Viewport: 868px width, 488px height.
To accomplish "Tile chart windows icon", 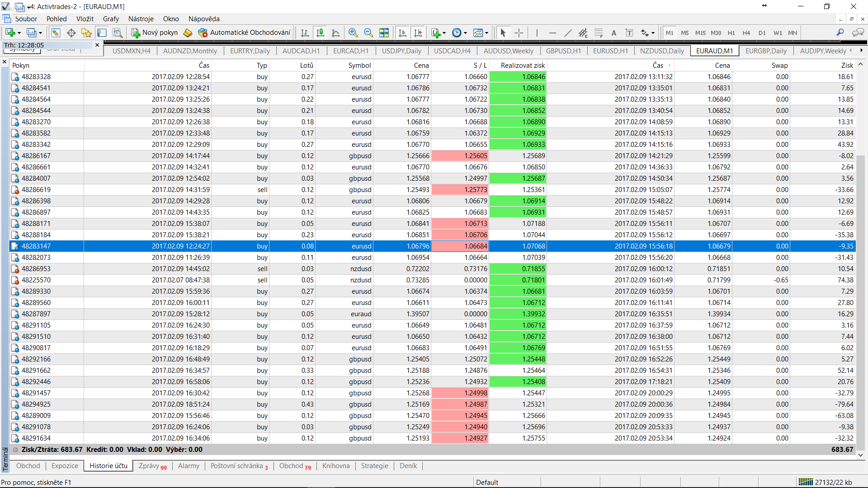I will (384, 33).
